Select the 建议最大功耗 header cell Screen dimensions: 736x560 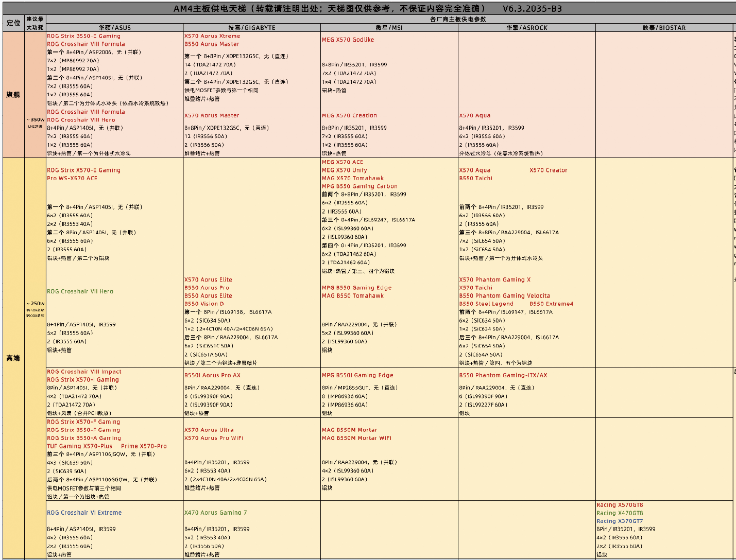(35, 23)
